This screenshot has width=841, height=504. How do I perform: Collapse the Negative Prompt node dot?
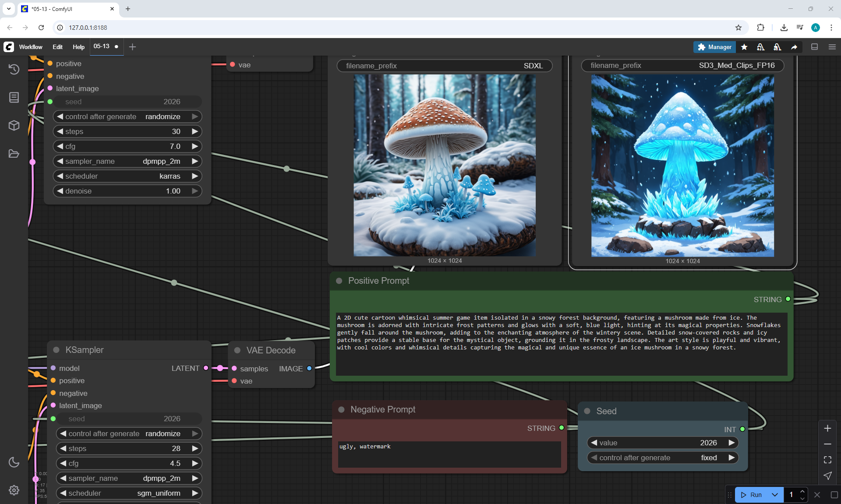(x=341, y=409)
